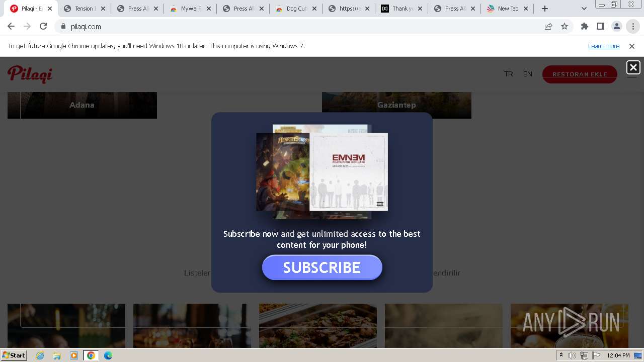Go back to previous page
644x362 pixels.
click(x=11, y=27)
